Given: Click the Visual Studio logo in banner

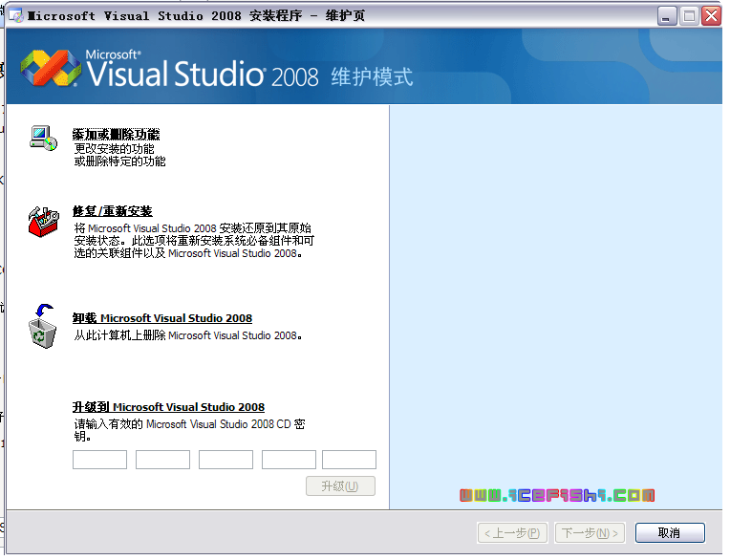Looking at the screenshot, I should tap(51, 68).
